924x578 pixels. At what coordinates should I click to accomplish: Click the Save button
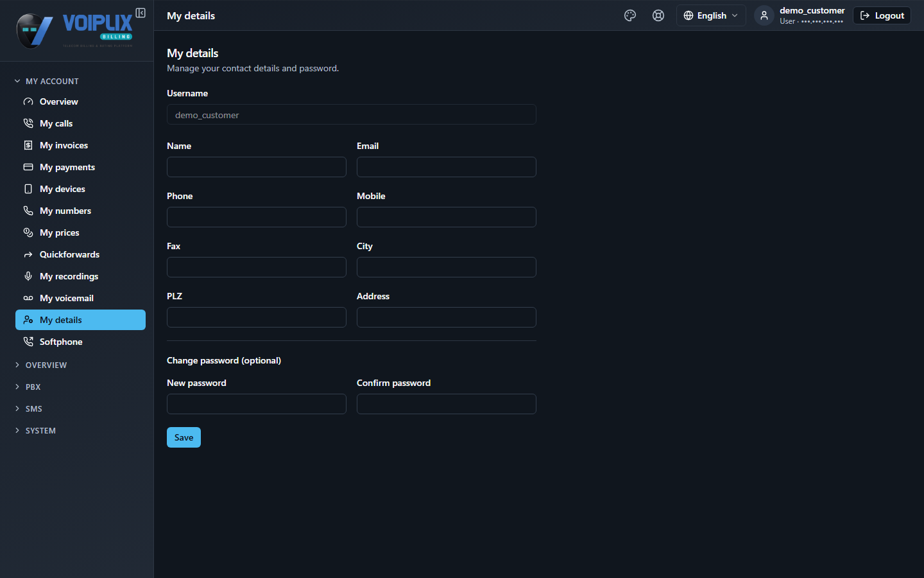coord(184,437)
